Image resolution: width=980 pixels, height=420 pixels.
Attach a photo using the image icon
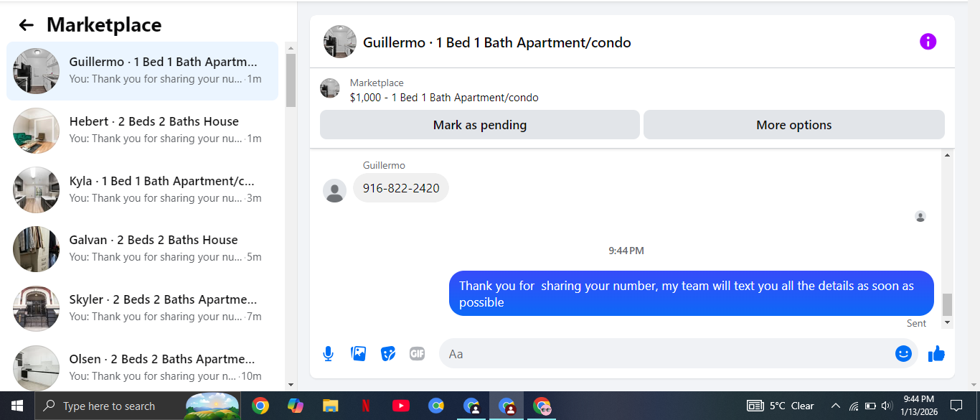pyautogui.click(x=358, y=353)
